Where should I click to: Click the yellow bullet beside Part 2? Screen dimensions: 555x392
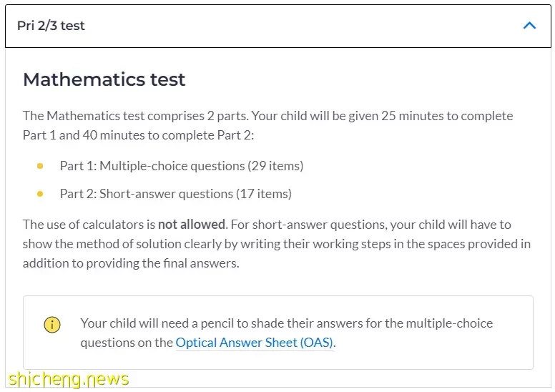[x=40, y=194]
